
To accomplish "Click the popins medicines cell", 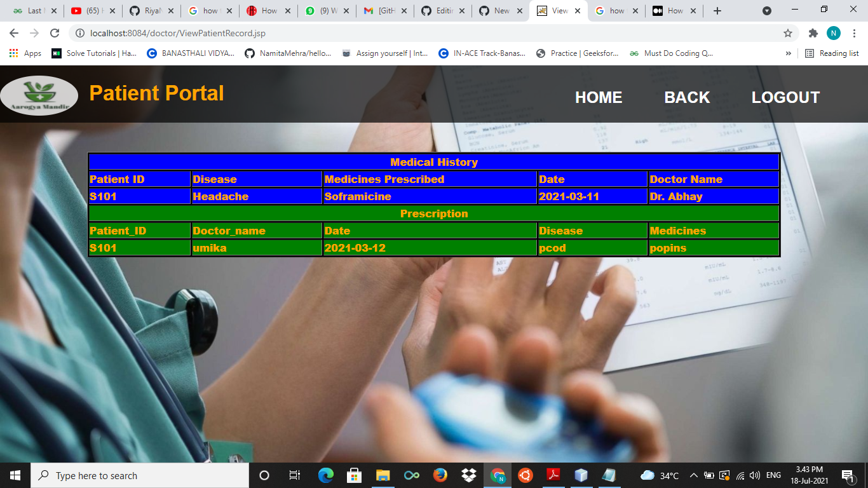I will pos(714,248).
